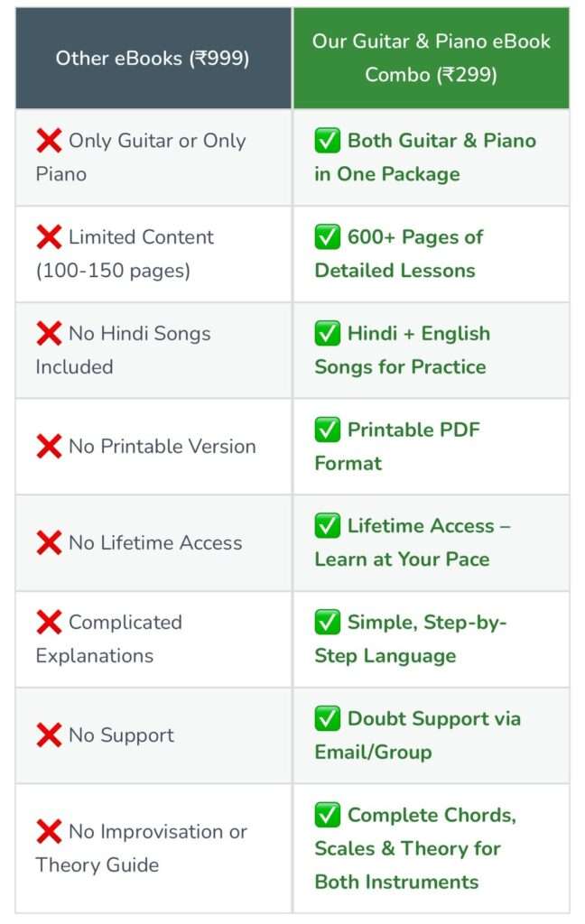Click green checkmark beside Complete Chords
Viewport: 585px width, 924px height.
(327, 816)
